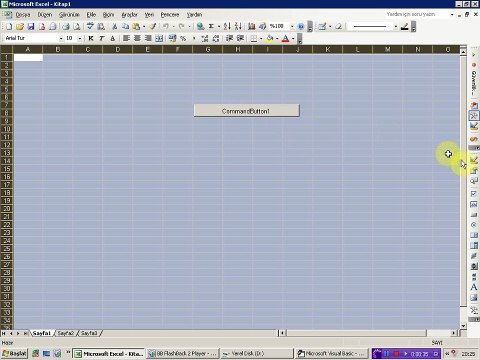This screenshot has width=480, height=360.
Task: Run the Spelling check icon
Action: pyautogui.click(x=90, y=26)
